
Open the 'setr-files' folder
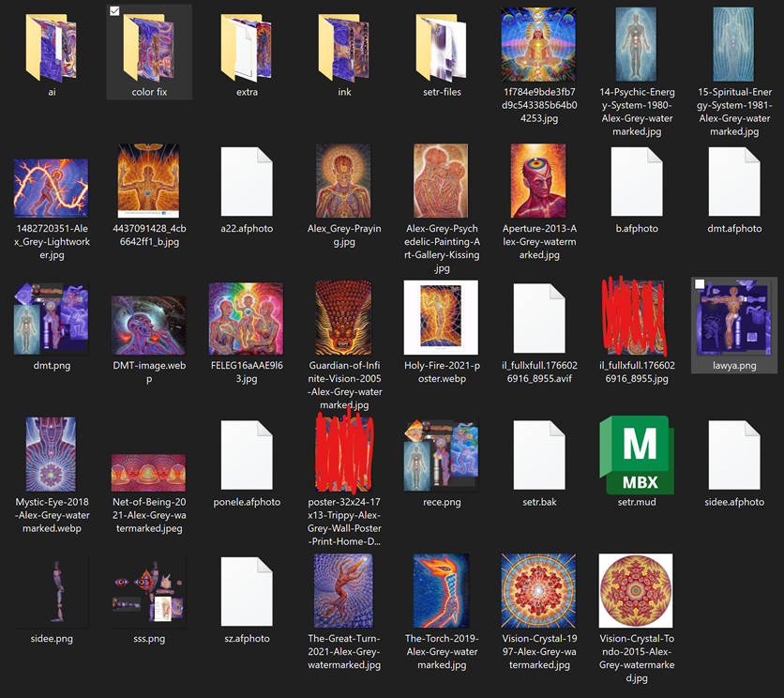[x=442, y=48]
